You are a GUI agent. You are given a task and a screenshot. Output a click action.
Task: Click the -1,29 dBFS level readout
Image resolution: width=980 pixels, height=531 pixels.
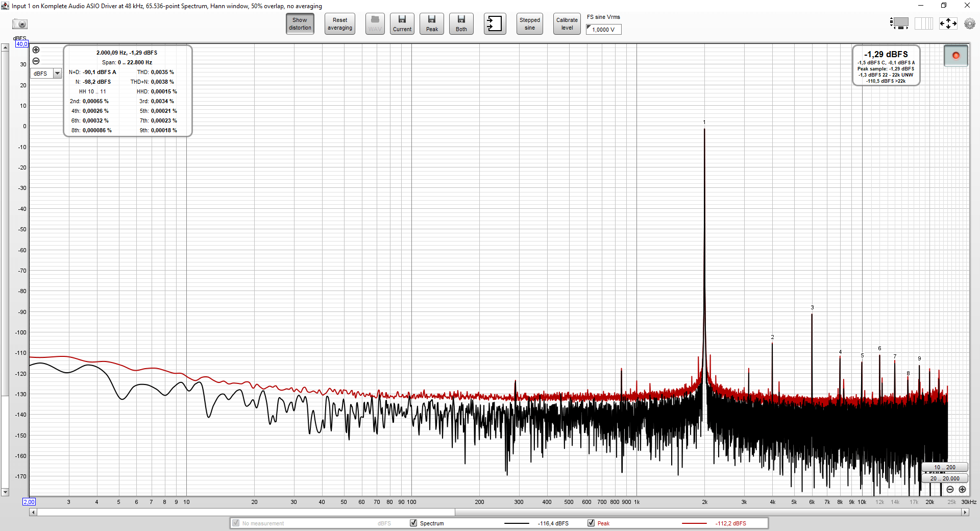(x=886, y=54)
